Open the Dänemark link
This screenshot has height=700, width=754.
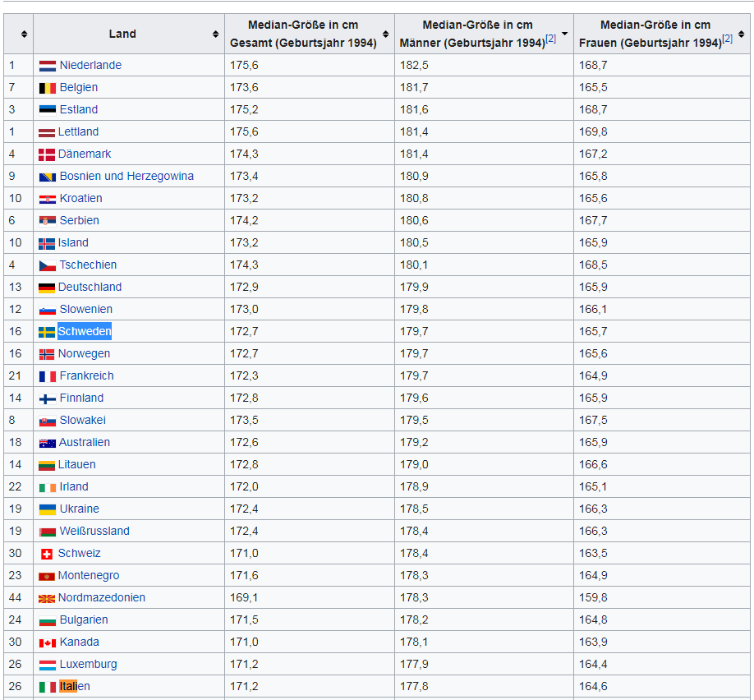(84, 154)
